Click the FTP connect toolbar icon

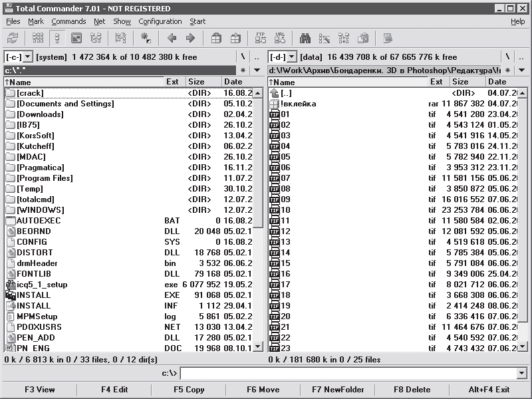pyautogui.click(x=261, y=39)
